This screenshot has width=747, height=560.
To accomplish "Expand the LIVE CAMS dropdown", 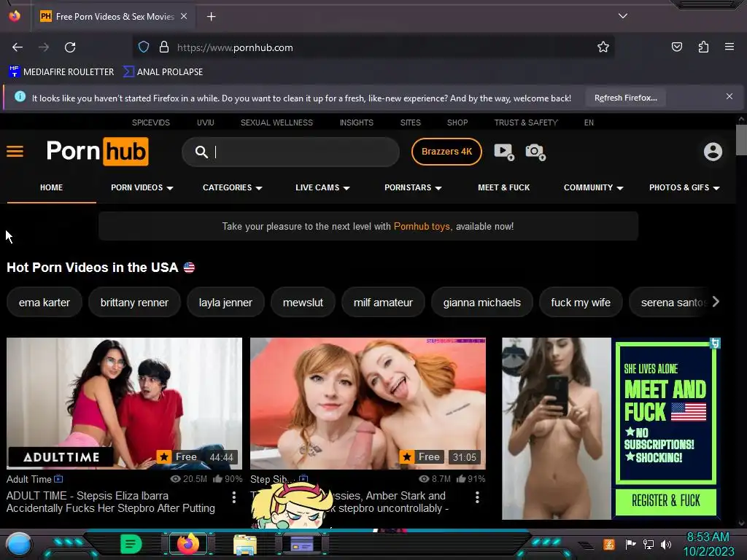I will 322,187.
